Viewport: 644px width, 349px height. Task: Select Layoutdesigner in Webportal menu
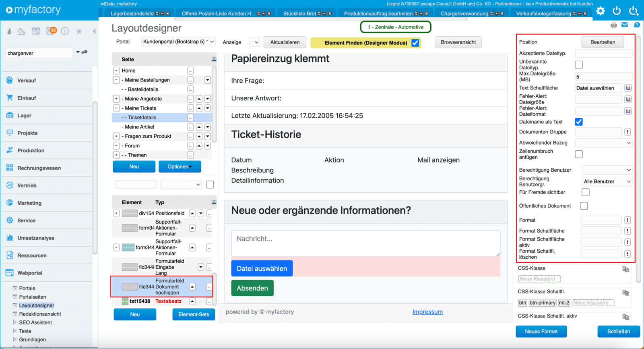(37, 305)
